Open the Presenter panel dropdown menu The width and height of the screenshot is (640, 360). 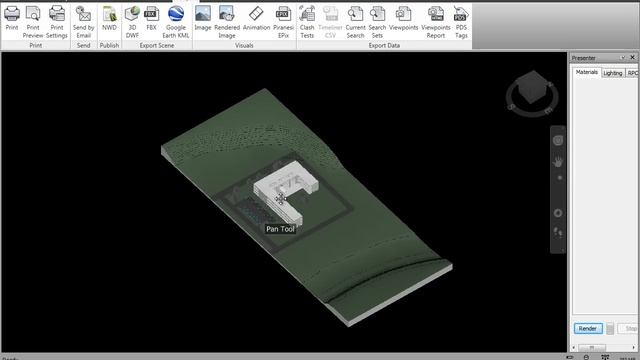pos(623,58)
